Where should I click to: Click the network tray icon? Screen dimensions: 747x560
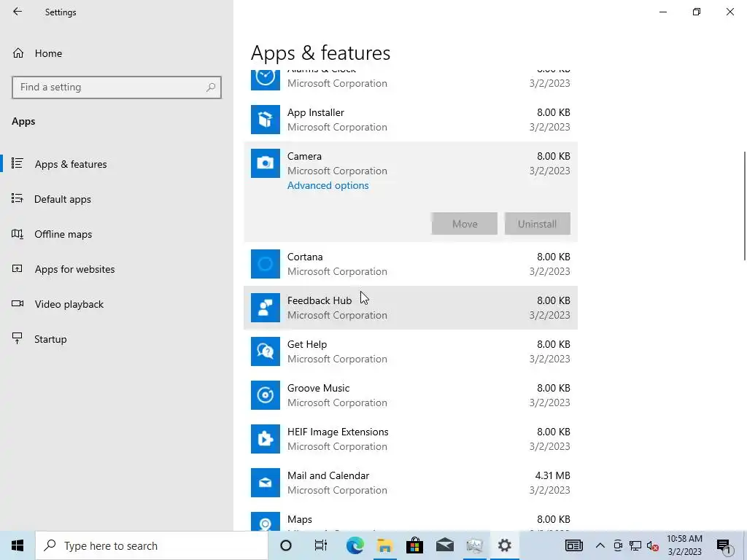(x=635, y=545)
